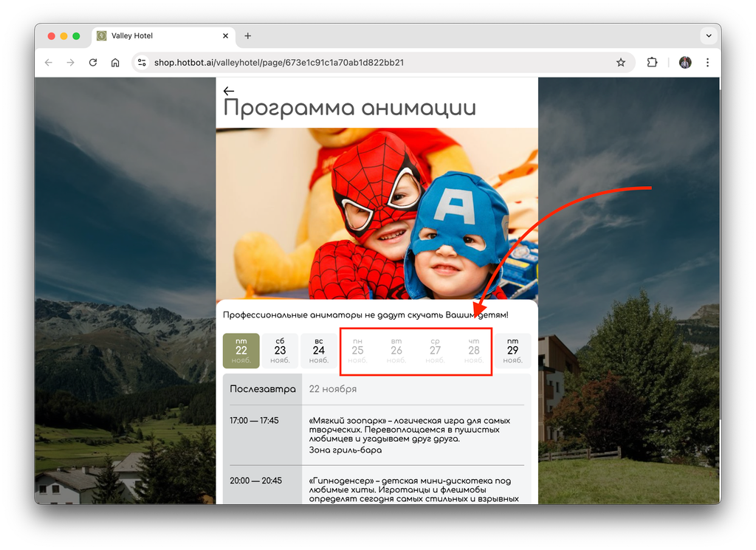The image size is (756, 550).
Task: Click the superhero kids banner photo
Action: point(377,213)
